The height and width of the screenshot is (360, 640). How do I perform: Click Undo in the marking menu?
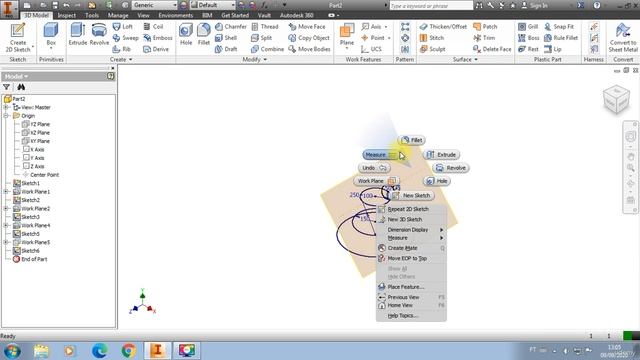374,168
